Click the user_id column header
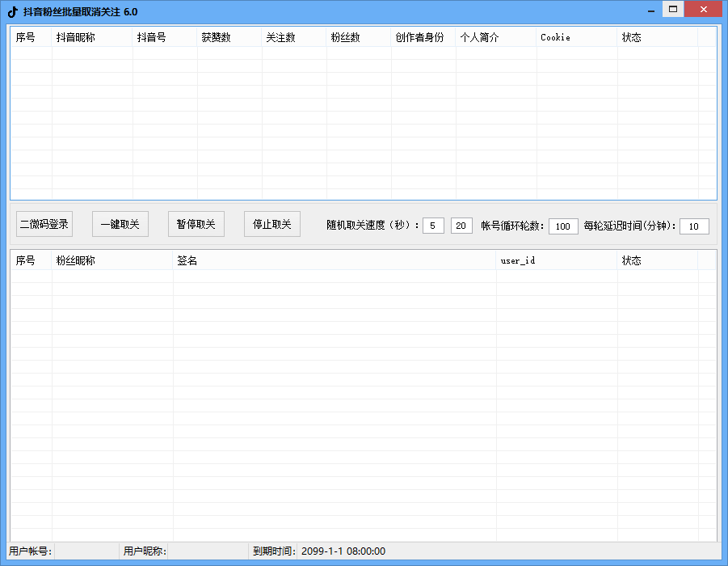 click(557, 260)
